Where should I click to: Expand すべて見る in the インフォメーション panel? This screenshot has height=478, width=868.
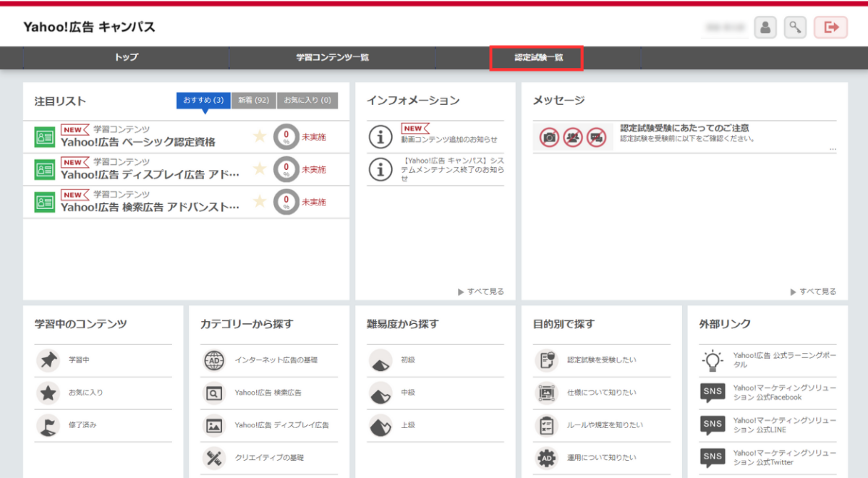481,291
